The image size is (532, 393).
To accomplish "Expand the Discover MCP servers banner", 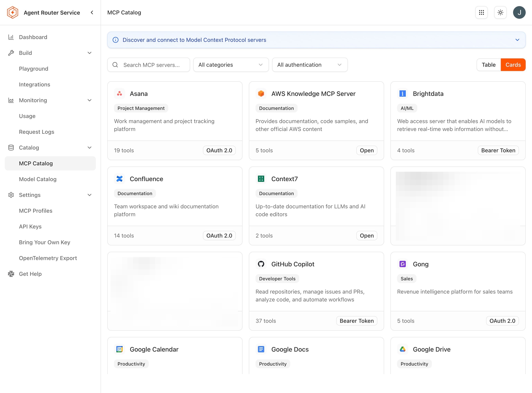I will [517, 40].
